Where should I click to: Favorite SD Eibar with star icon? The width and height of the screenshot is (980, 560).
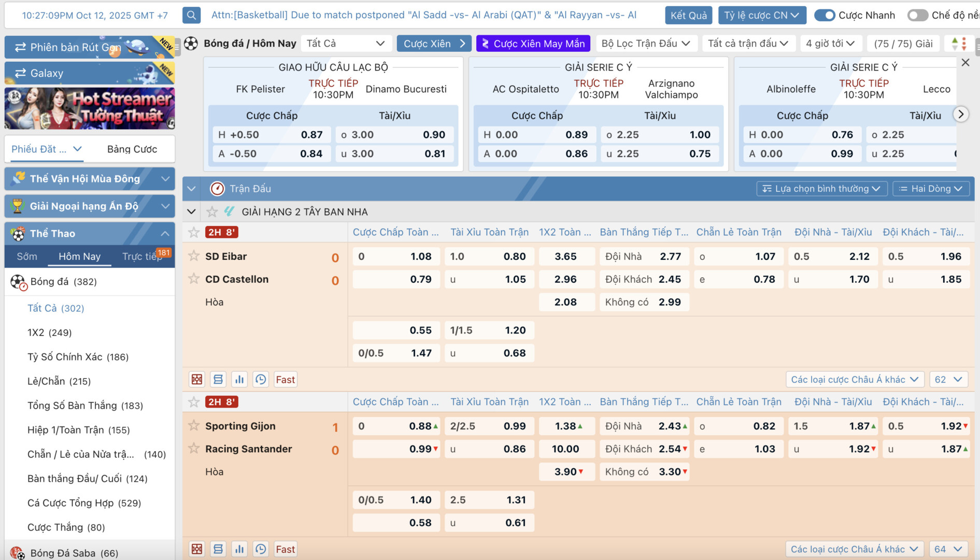coord(194,256)
